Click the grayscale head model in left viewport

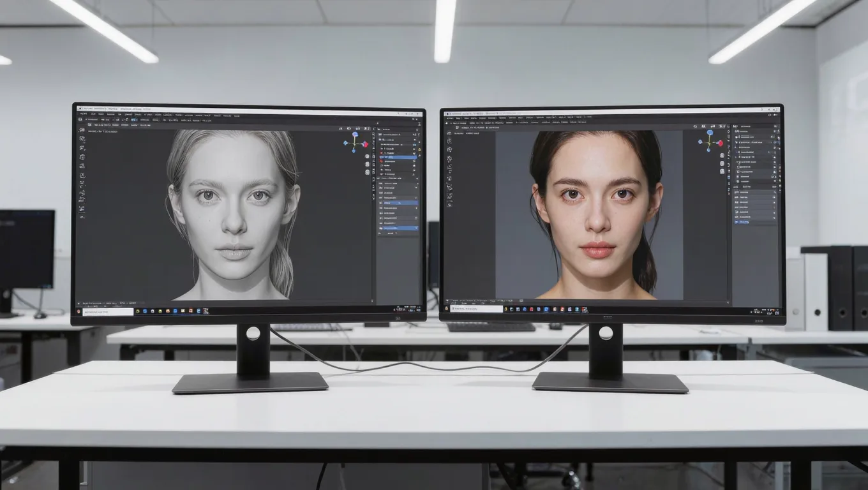coord(233,214)
